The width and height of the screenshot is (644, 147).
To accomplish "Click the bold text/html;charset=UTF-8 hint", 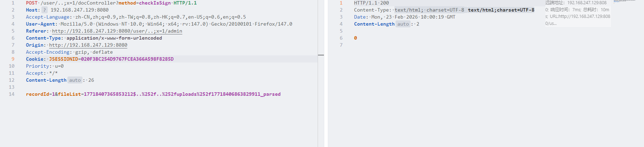I will click(x=501, y=10).
